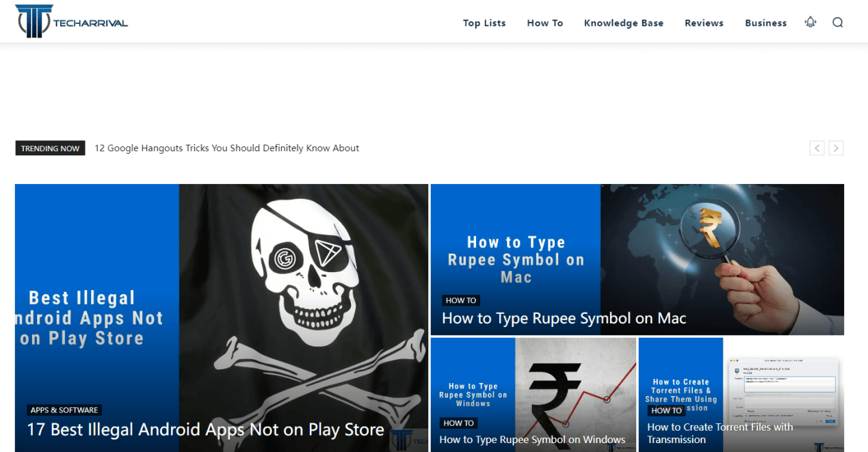This screenshot has width=868, height=452.
Task: Open How to Create Torrent Files article
Action: (x=720, y=433)
